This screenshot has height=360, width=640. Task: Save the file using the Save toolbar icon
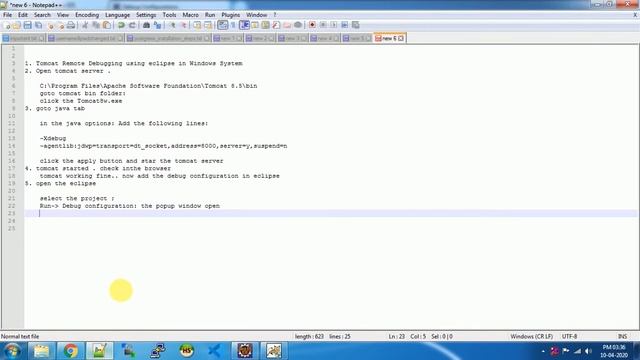[x=27, y=25]
